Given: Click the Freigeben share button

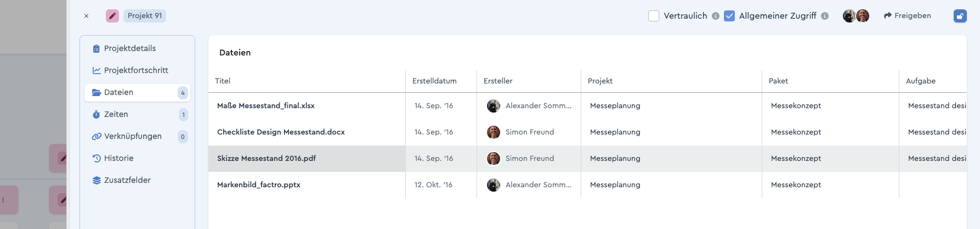Looking at the screenshot, I should pyautogui.click(x=907, y=16).
